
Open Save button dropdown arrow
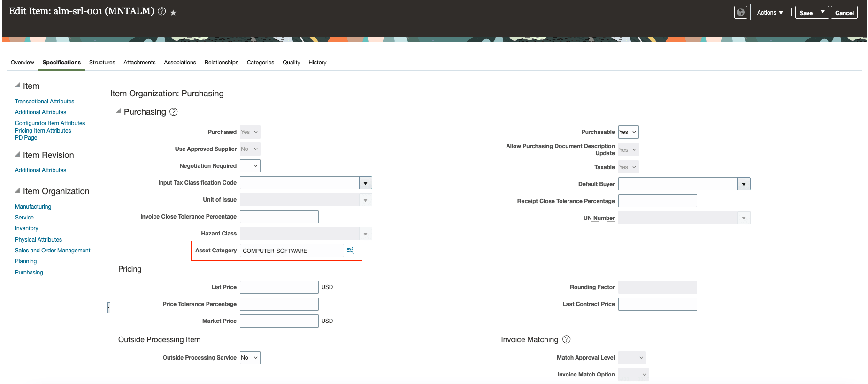pos(823,12)
